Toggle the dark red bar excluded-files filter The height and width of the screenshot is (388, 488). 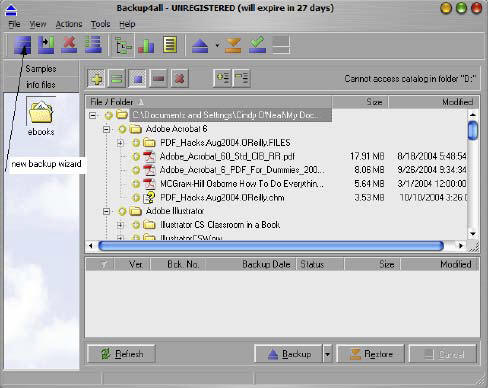click(158, 79)
